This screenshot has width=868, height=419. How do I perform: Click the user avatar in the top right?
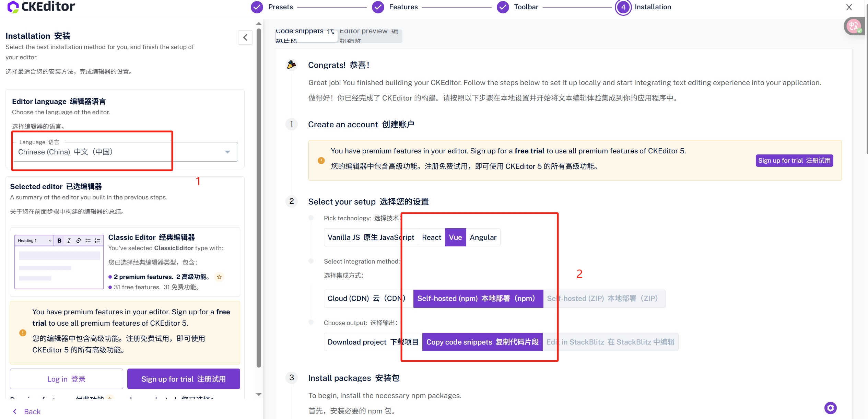854,26
